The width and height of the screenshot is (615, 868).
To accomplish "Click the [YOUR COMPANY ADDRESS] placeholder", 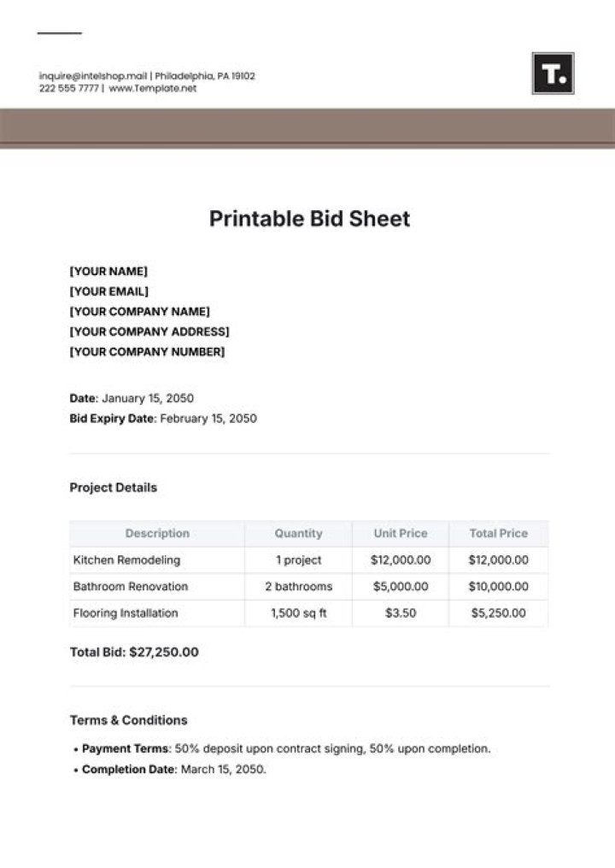I will click(149, 331).
